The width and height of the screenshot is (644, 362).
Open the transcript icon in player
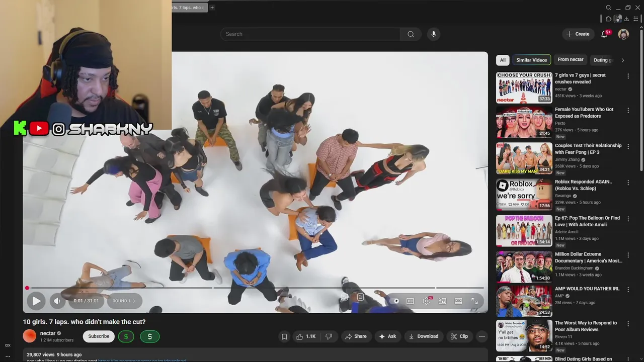point(360,297)
